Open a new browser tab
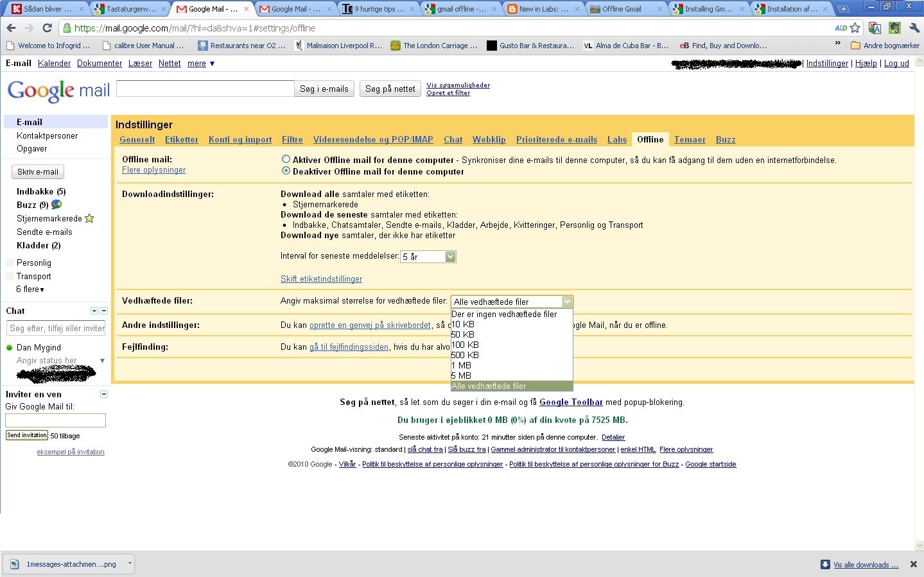 (x=843, y=9)
